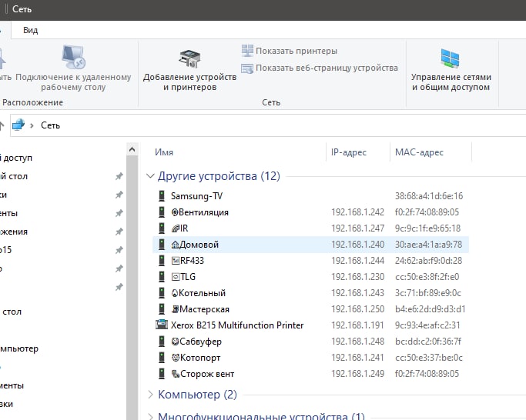Viewport: 526px width, 420px height.
Task: Select the Котельный device icon
Action: (x=162, y=292)
